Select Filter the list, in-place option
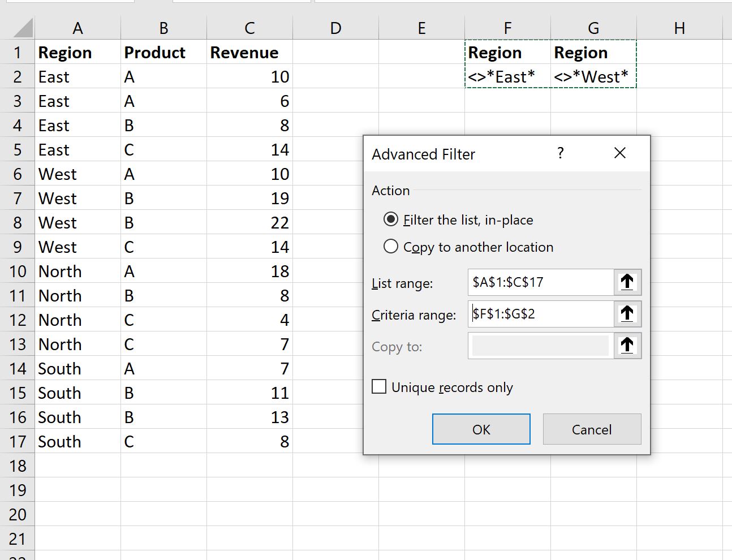 [x=391, y=219]
